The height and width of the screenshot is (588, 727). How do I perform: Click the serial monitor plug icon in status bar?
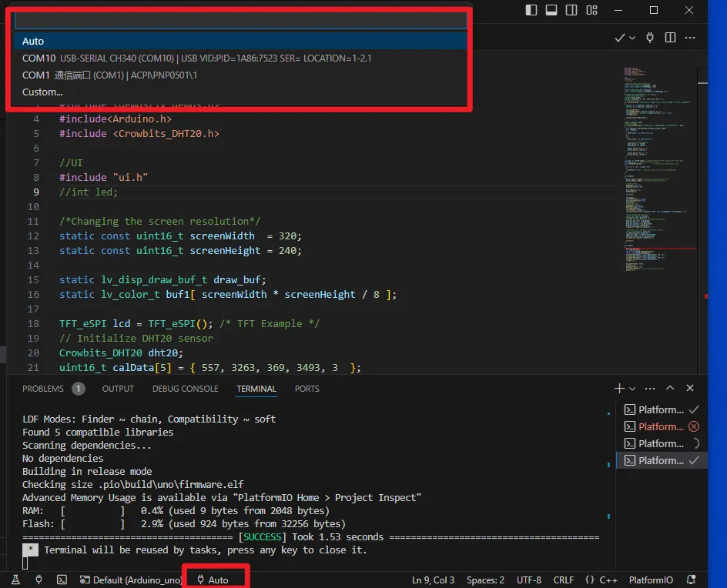[39, 580]
